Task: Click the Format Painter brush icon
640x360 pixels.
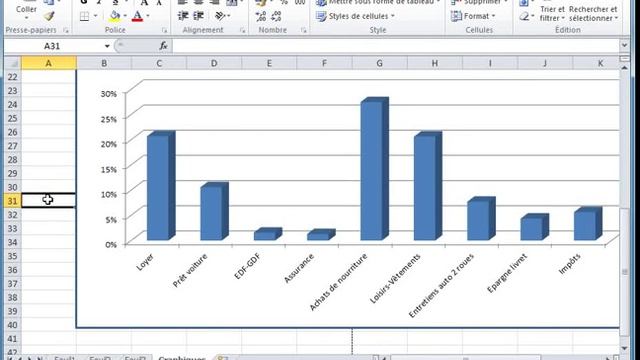Action: point(49,16)
